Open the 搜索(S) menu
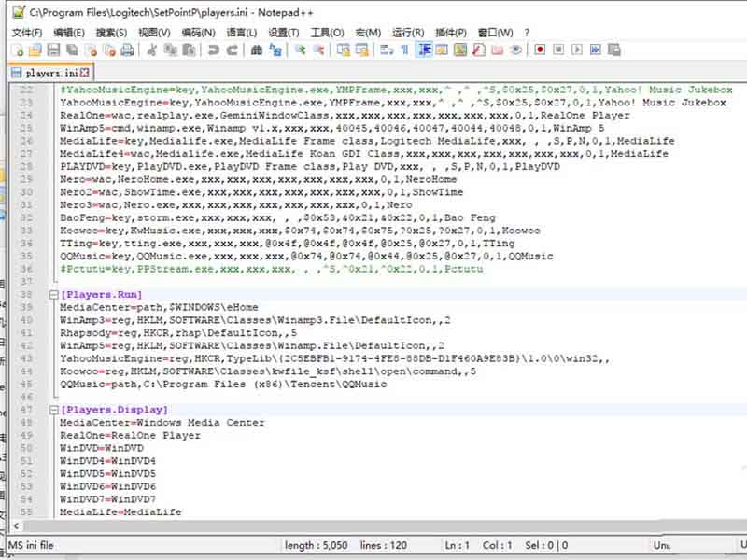The height and width of the screenshot is (560, 747). point(111,33)
